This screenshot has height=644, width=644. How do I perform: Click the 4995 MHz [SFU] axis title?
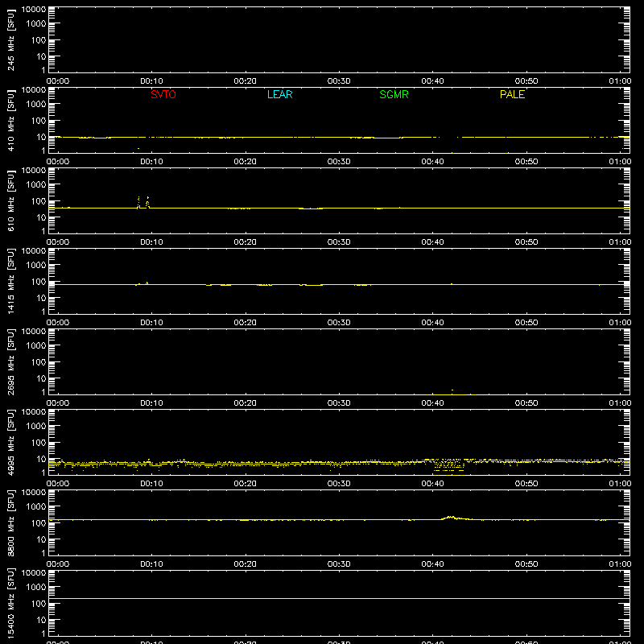click(10, 442)
